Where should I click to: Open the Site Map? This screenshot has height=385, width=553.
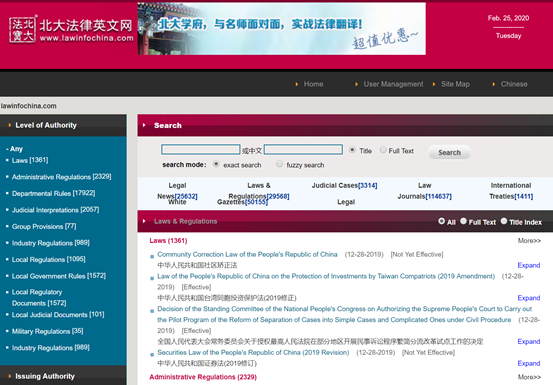pos(455,84)
